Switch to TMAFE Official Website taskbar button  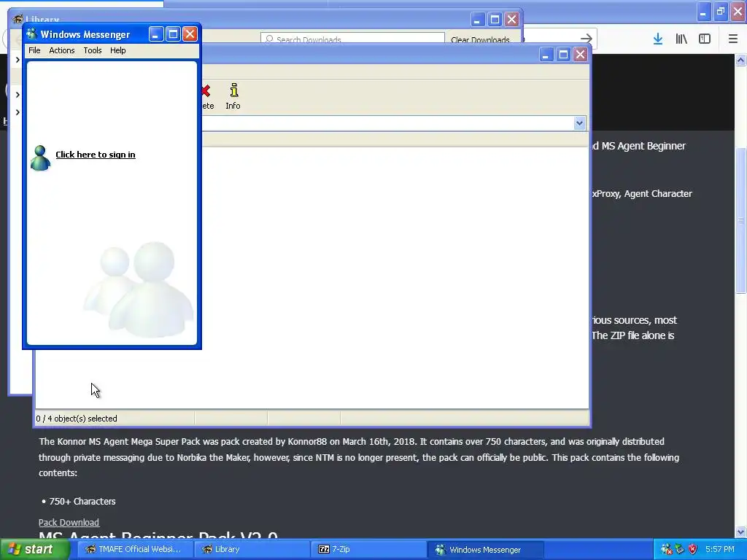click(x=135, y=550)
